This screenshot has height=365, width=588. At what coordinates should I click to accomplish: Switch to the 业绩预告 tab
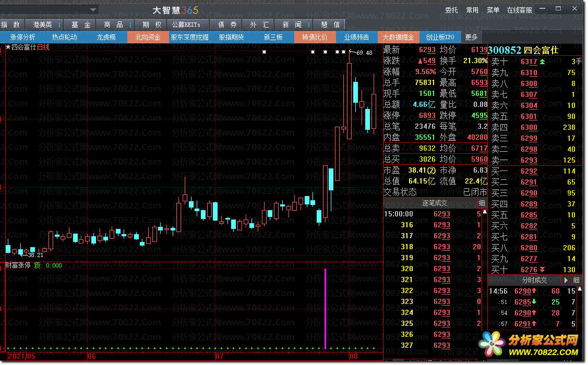click(x=356, y=37)
